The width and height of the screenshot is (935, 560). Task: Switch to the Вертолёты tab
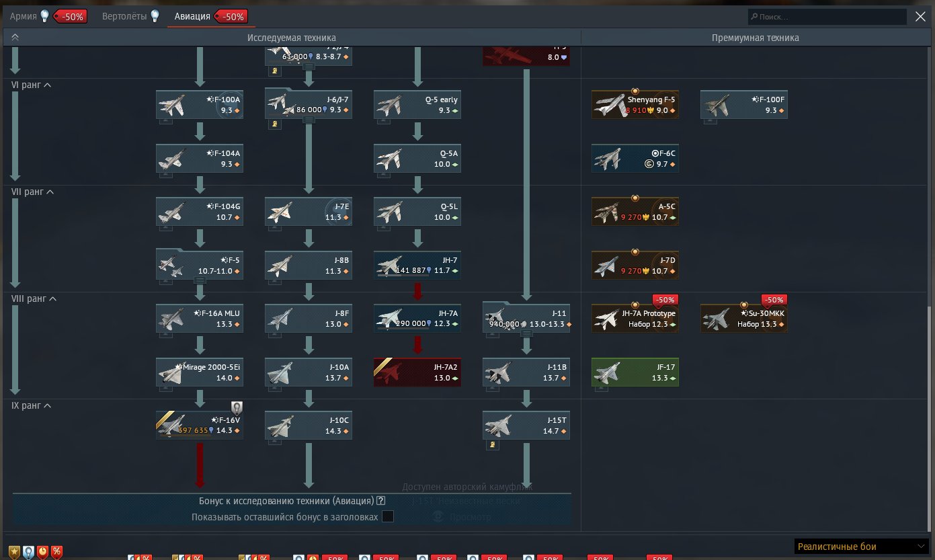(x=124, y=16)
